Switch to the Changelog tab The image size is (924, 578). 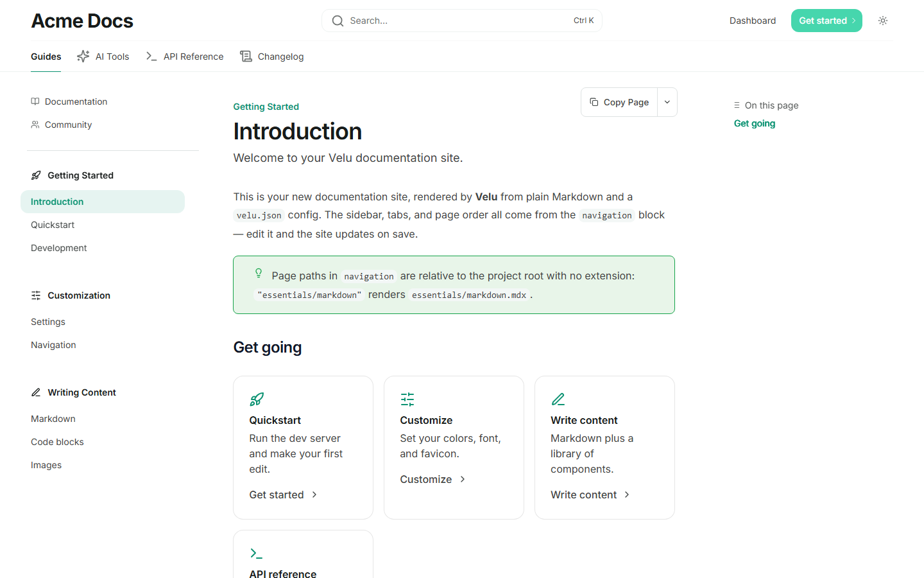coord(271,57)
